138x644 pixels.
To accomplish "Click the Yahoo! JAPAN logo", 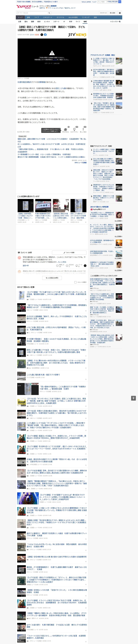I will [x=24, y=7].
